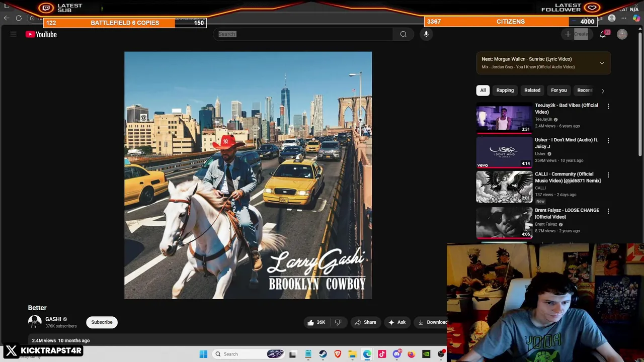The height and width of the screenshot is (362, 644).
Task: Go to the YouTube home logo
Action: click(41, 34)
